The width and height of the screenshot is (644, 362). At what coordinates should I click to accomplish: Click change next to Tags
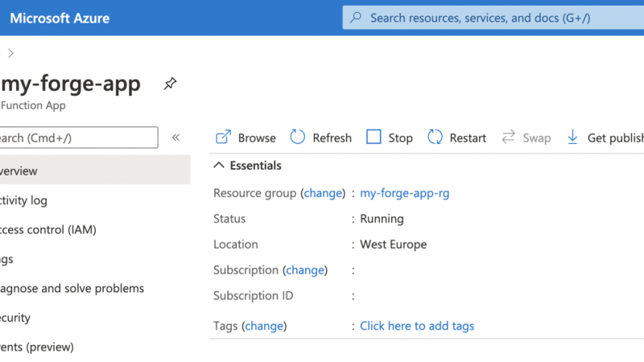tap(264, 326)
